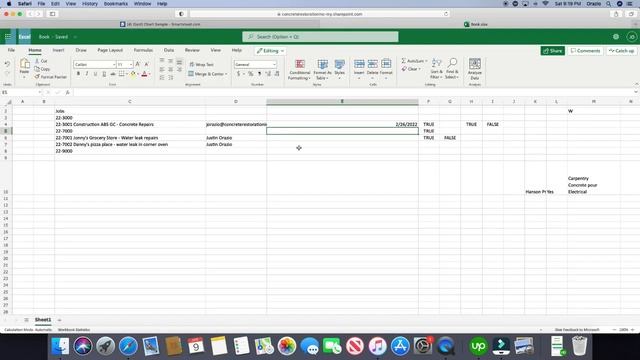Add a new sheet with plus button
This screenshot has width=640, height=360.
(59, 320)
